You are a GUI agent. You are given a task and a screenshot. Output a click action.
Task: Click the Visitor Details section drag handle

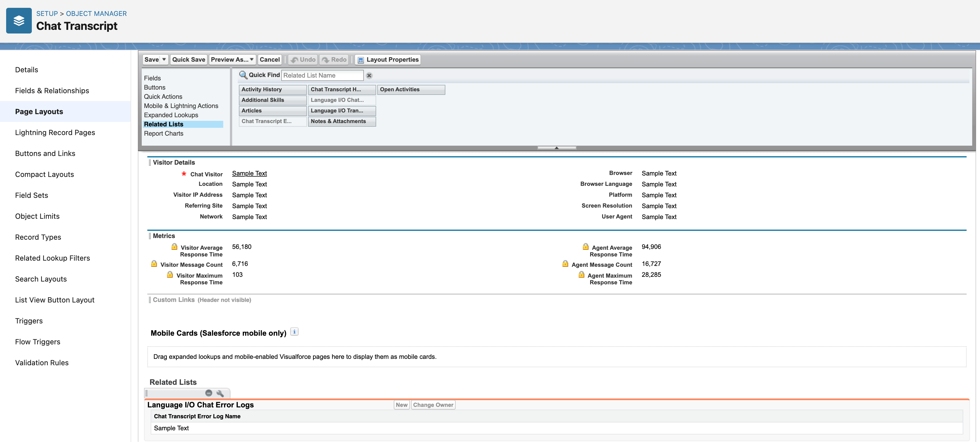pos(150,162)
